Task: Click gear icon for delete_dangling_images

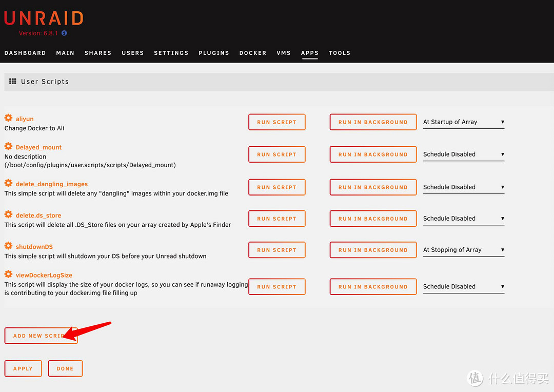Action: 9,183
